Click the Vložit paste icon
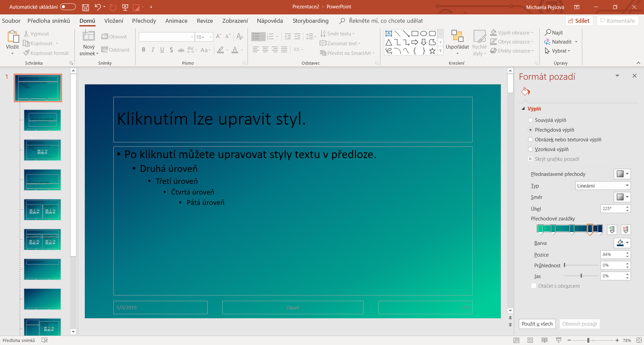Screen dimensions: 644x345 pyautogui.click(x=12, y=38)
